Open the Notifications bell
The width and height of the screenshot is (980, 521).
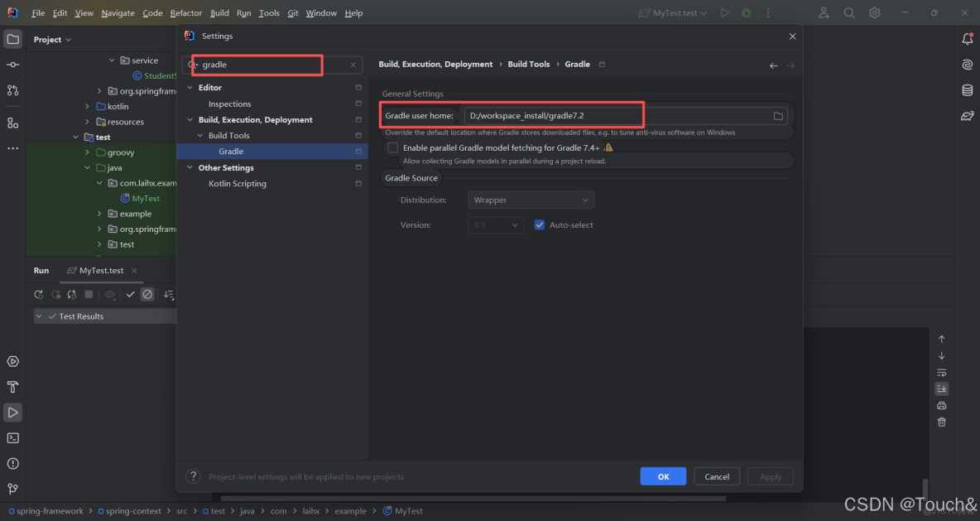click(x=967, y=39)
